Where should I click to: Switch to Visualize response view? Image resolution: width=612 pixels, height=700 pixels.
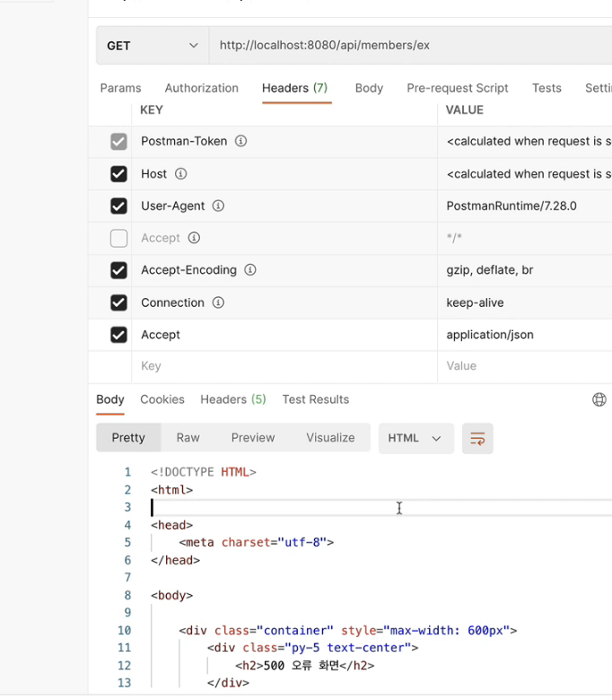pyautogui.click(x=330, y=438)
